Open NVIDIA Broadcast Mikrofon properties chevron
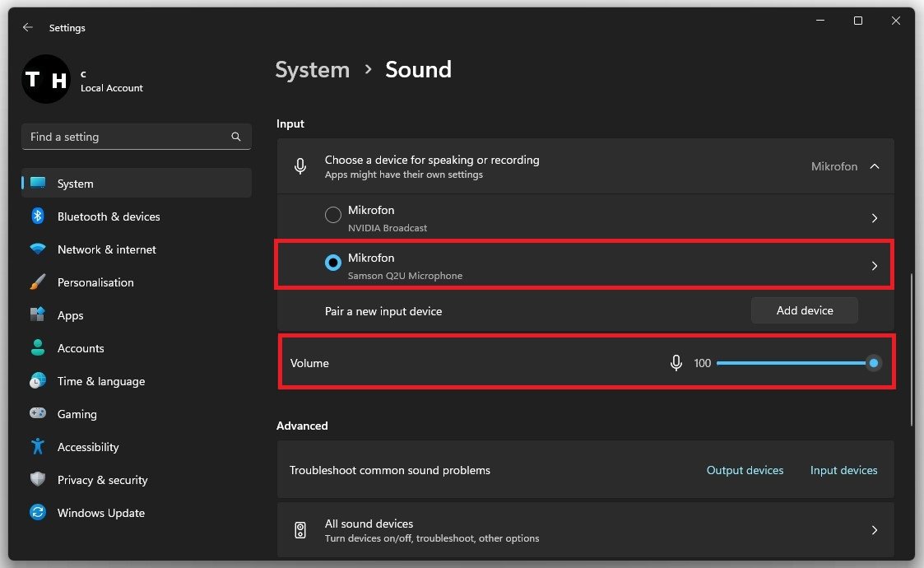This screenshot has width=924, height=568. tap(874, 219)
